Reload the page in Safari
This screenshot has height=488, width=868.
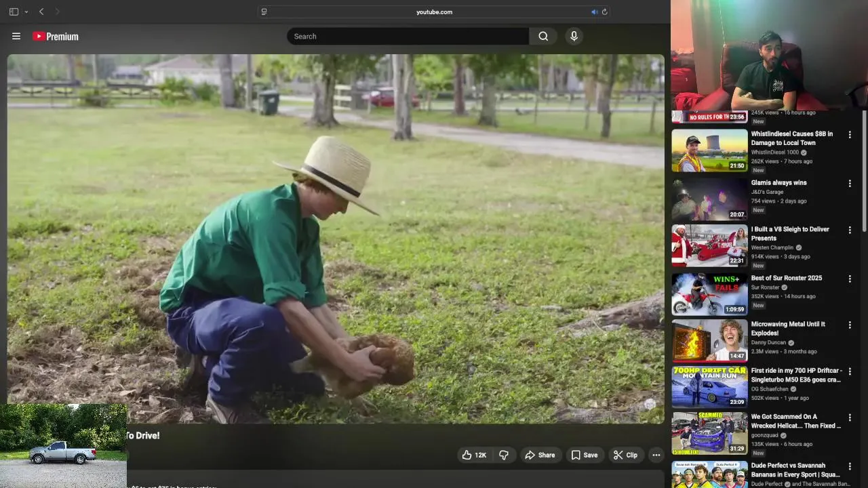(604, 12)
